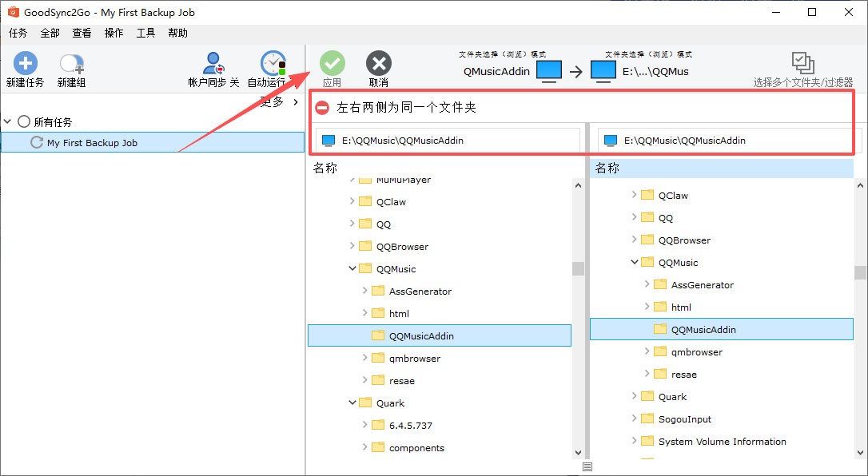Expand AssGenerator in left tree
Screen dimensions: 868x476
click(364, 290)
